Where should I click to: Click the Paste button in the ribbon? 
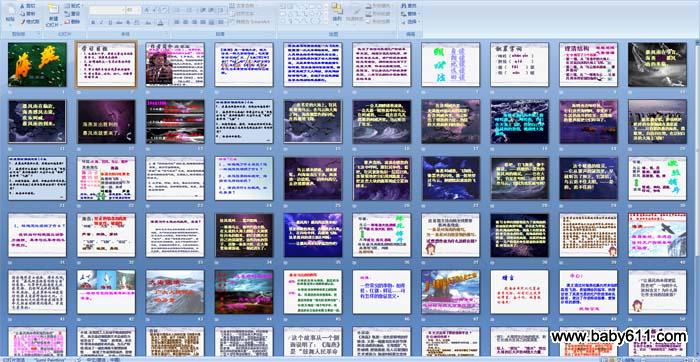(x=9, y=16)
